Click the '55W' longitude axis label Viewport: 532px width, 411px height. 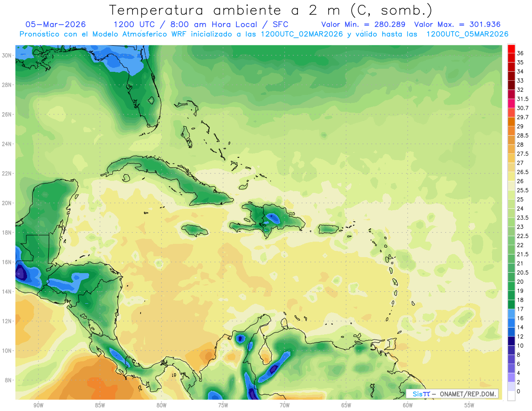[469, 405]
